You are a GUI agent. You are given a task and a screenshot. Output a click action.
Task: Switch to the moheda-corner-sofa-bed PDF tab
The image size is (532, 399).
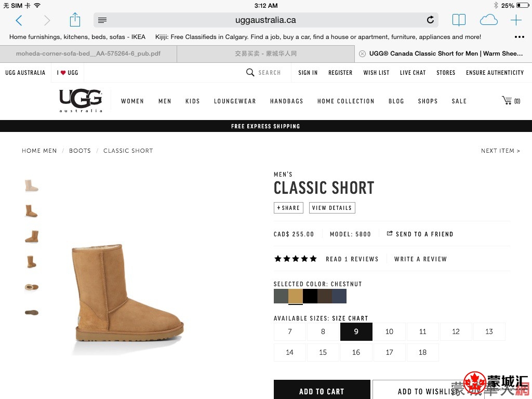point(88,54)
